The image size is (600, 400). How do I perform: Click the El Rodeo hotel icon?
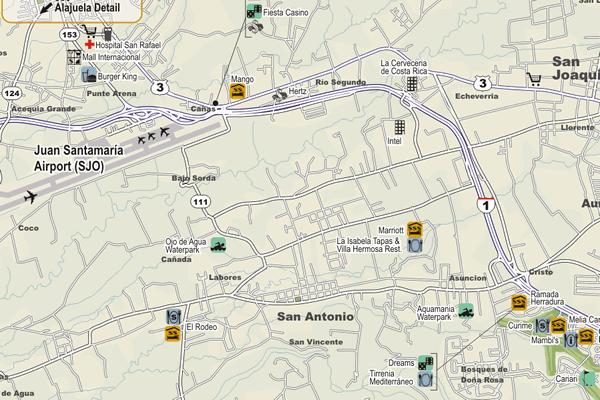(x=173, y=334)
